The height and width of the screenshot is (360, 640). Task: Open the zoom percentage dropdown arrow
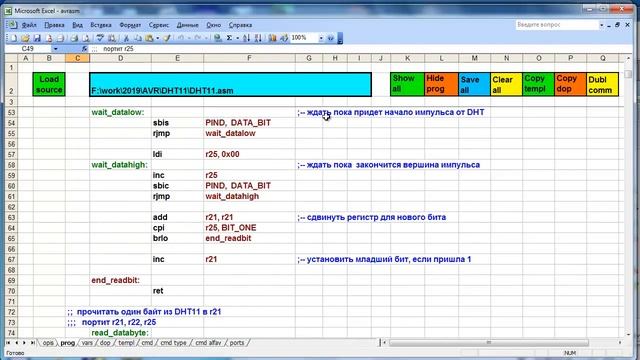[321, 38]
